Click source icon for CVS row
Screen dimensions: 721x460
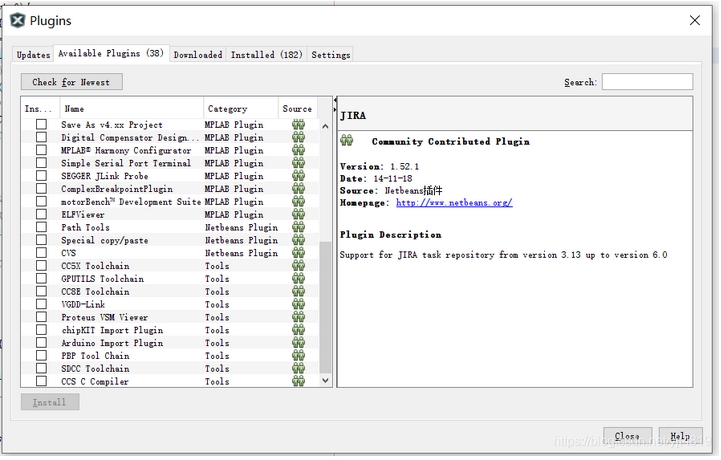[x=298, y=253]
